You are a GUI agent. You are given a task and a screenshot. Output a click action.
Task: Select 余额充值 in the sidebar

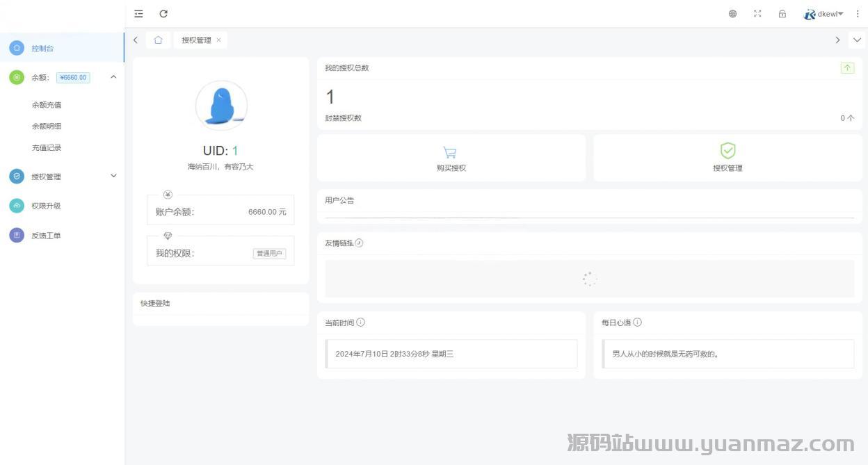pos(47,105)
